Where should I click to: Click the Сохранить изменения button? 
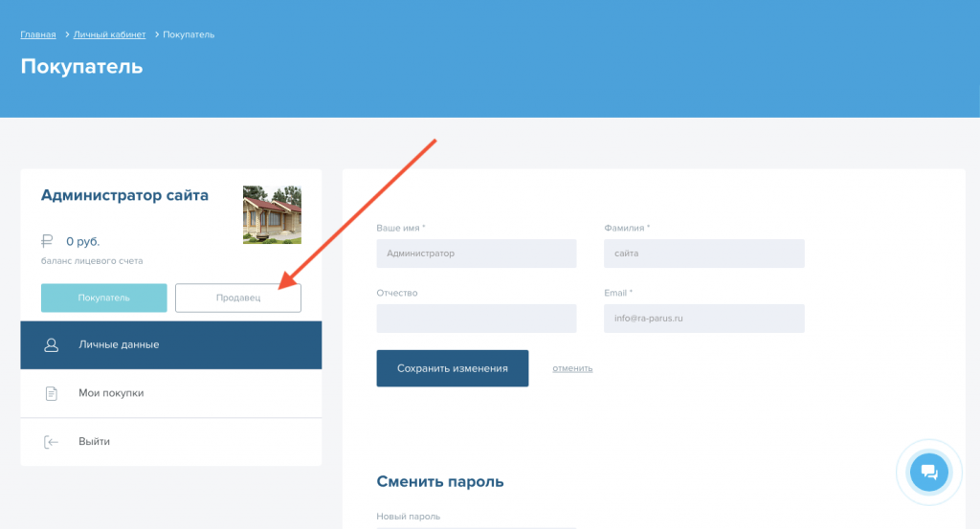tap(453, 368)
